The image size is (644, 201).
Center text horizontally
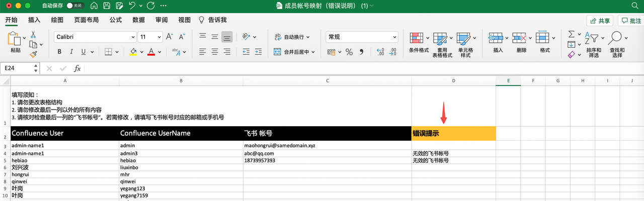pyautogui.click(x=215, y=52)
